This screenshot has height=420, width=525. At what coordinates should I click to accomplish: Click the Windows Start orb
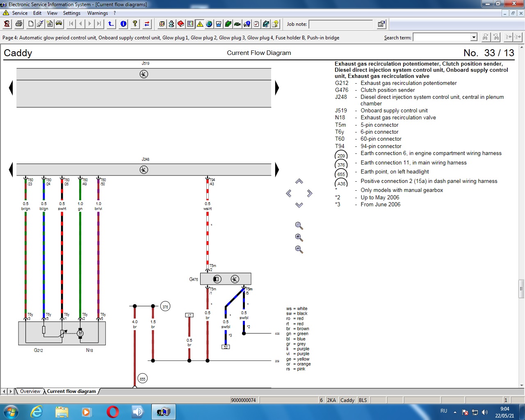[10, 411]
